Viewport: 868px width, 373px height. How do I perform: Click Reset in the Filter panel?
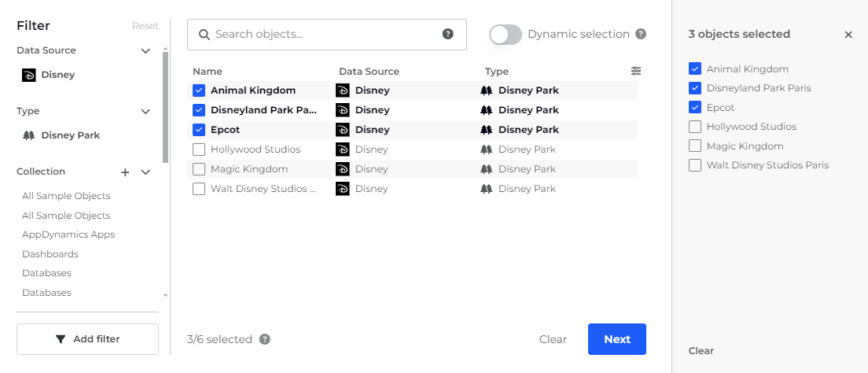pos(145,26)
